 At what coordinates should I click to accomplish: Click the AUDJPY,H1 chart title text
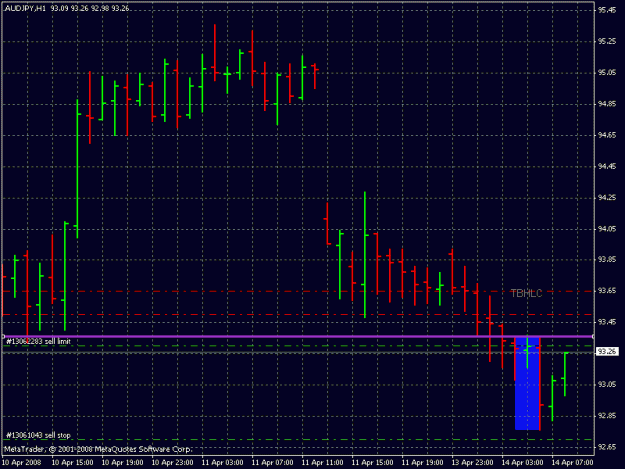click(x=26, y=8)
